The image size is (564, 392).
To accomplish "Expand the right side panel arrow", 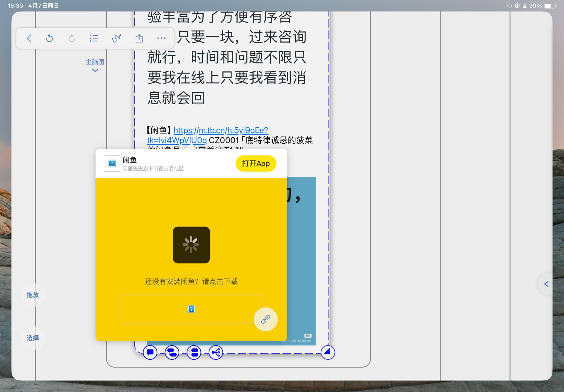I will pyautogui.click(x=546, y=284).
